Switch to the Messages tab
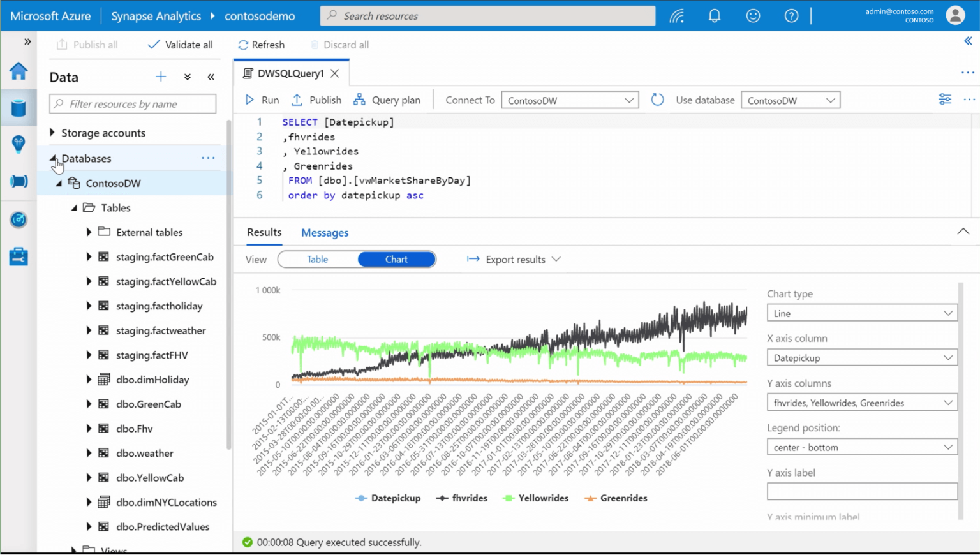The height and width of the screenshot is (555, 980). click(324, 232)
